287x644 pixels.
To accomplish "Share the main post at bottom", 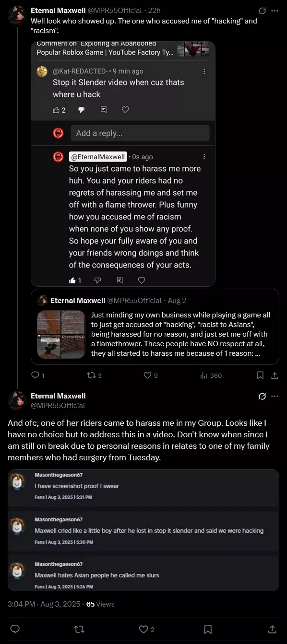I will coord(272,629).
